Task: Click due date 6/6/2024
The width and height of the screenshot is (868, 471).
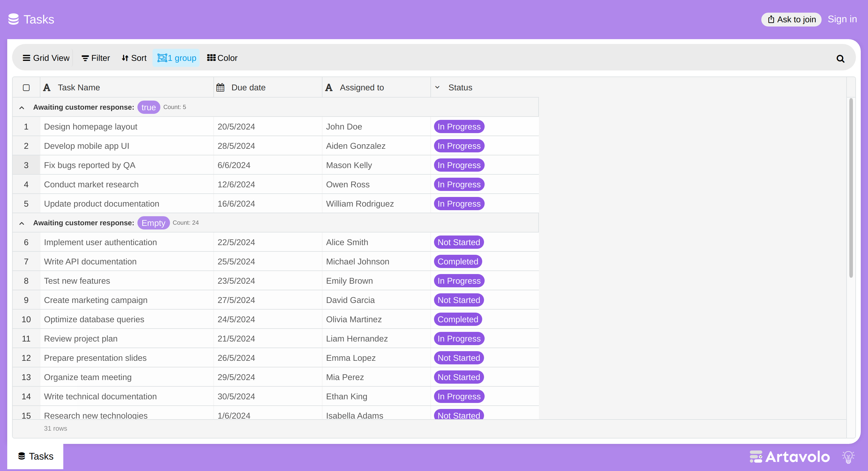Action: (268, 165)
